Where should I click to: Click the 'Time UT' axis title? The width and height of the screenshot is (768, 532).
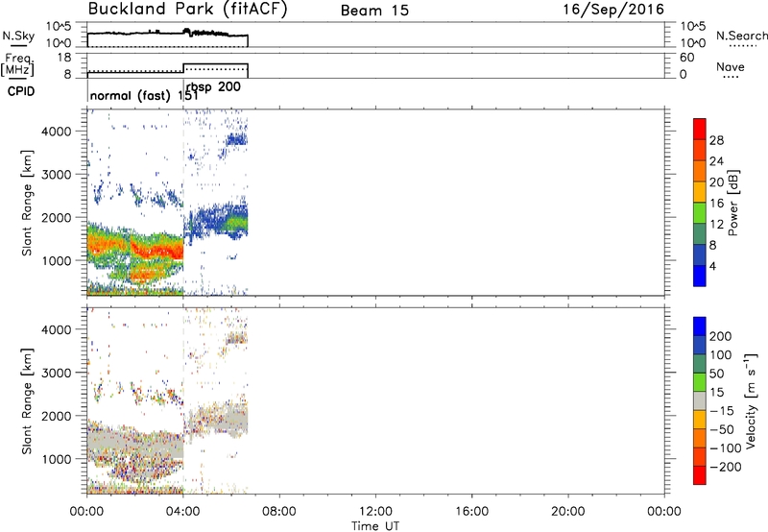point(375,525)
